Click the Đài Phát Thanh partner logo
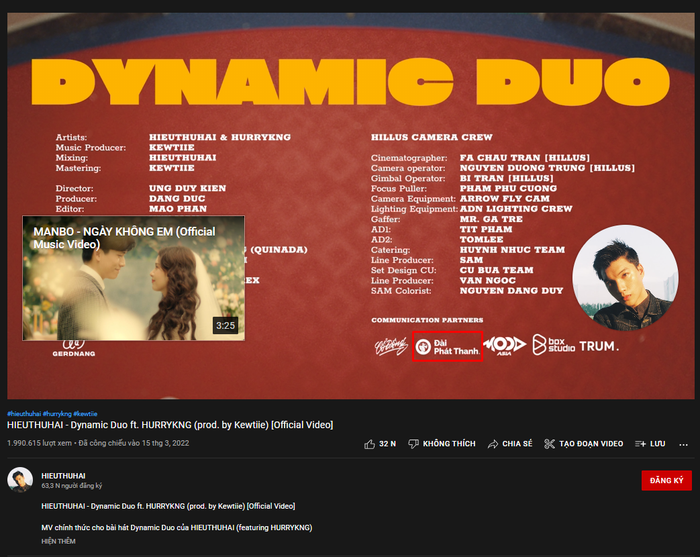This screenshot has width=700, height=557. pos(447,346)
